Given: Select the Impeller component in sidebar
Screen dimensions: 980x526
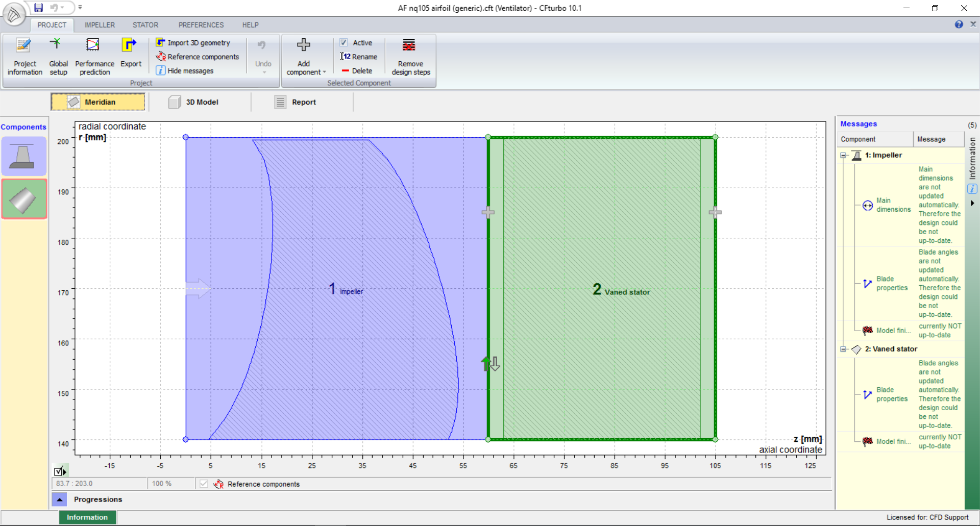Looking at the screenshot, I should (x=24, y=156).
